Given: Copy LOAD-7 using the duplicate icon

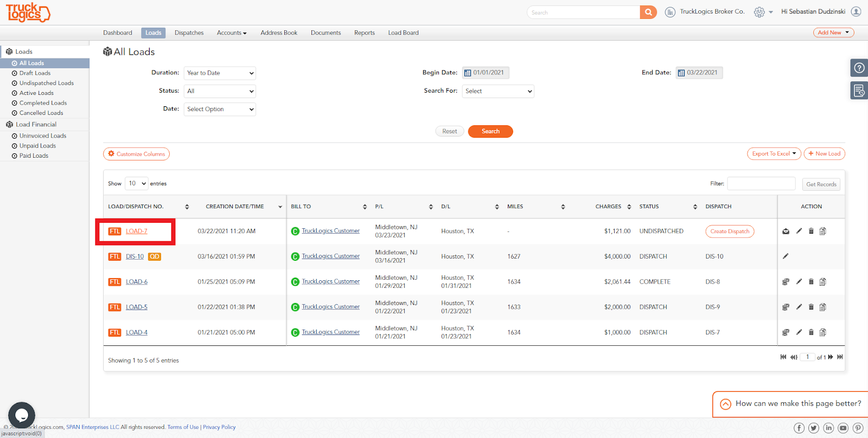Looking at the screenshot, I should tap(823, 231).
